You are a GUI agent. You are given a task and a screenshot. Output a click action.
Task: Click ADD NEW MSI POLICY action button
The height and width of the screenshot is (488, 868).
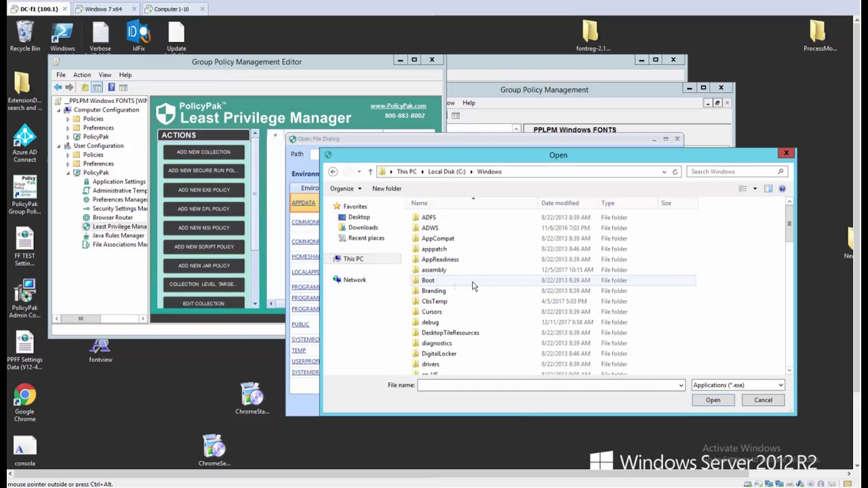pyautogui.click(x=203, y=228)
